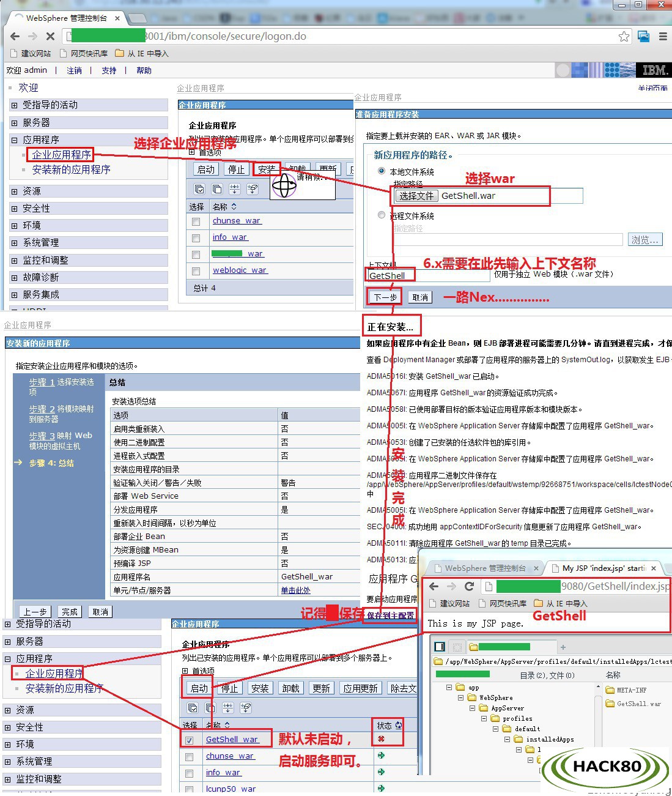This screenshot has width=672, height=796.
Task: Show filter row in table totaling 4
Action: [235, 189]
